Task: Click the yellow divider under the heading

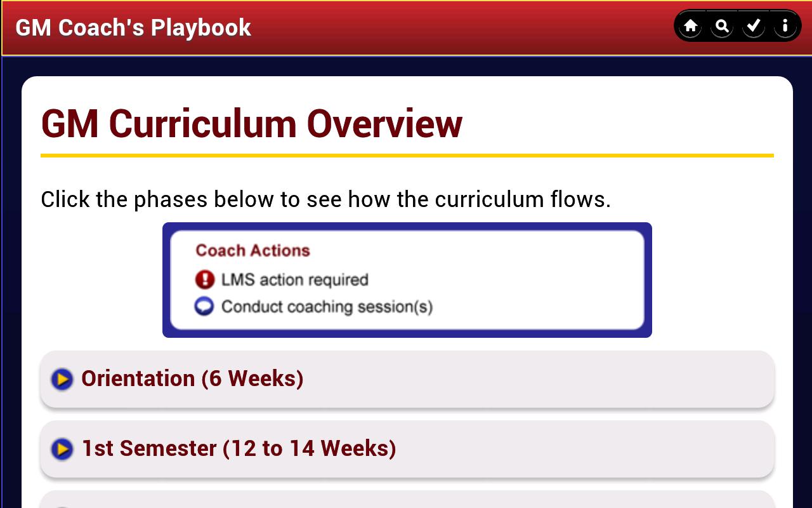Action: coord(407,156)
